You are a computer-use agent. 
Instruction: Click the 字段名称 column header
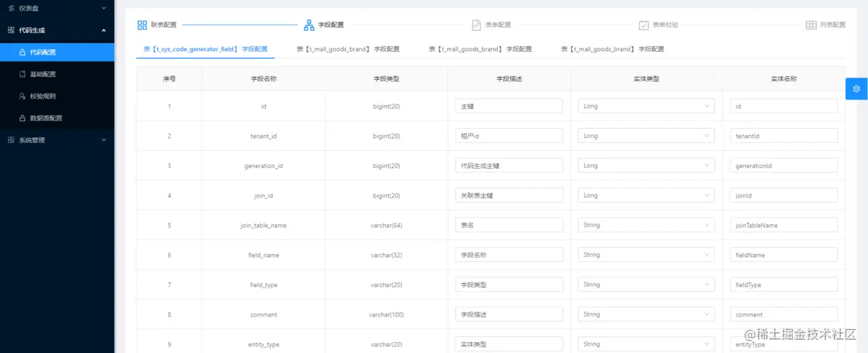pos(263,78)
